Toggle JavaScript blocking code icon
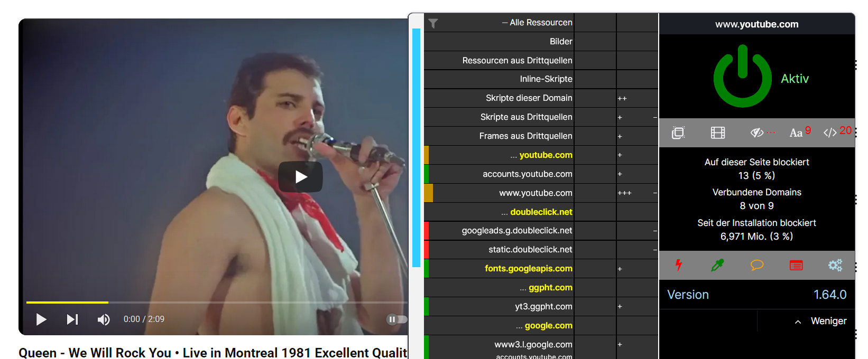This screenshot has width=868, height=359. pyautogui.click(x=830, y=133)
